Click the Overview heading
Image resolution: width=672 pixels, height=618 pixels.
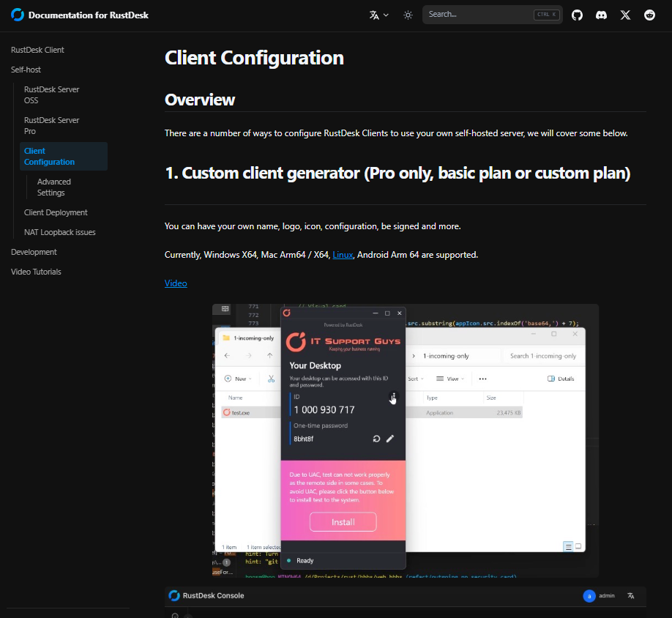point(200,100)
